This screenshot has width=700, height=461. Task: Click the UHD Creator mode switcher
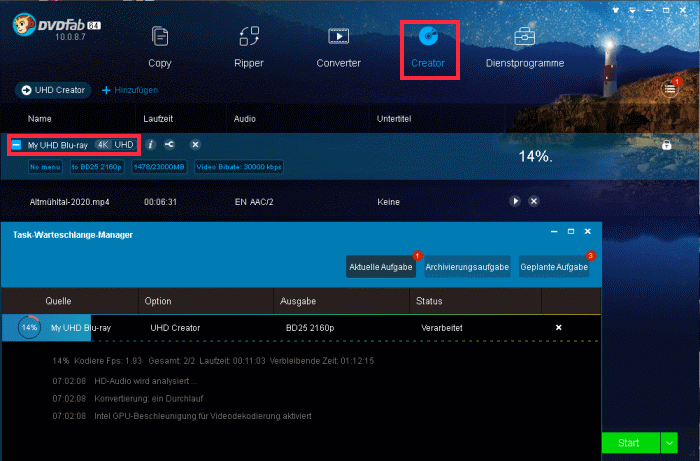(53, 90)
